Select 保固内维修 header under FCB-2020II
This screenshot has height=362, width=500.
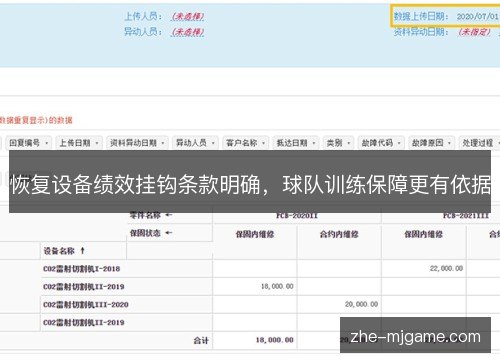[x=255, y=234]
